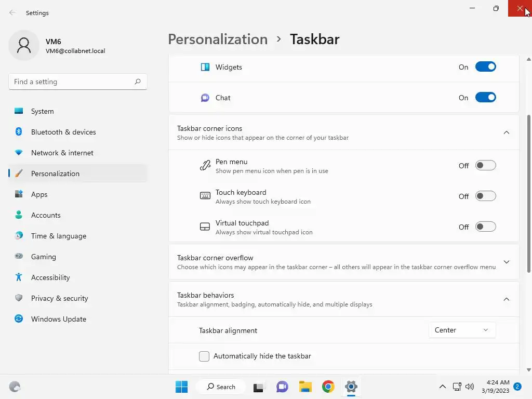Click the Windows Update sync icon

pyautogui.click(x=19, y=318)
